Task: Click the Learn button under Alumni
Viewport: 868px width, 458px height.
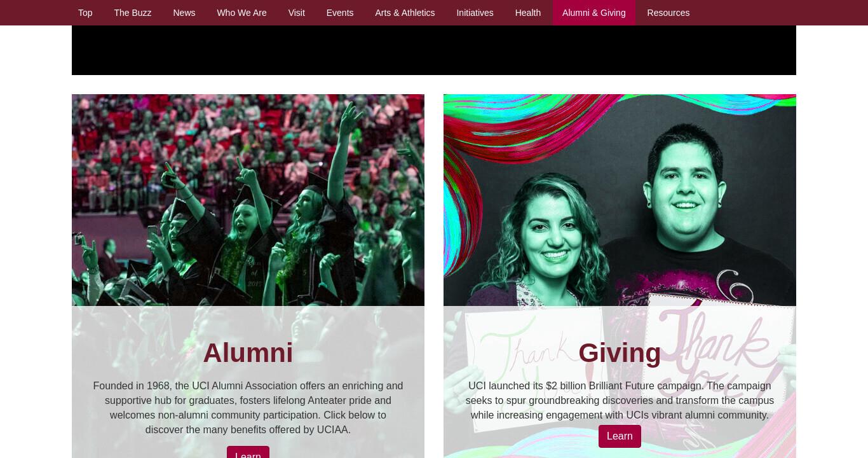Action: tap(248, 452)
